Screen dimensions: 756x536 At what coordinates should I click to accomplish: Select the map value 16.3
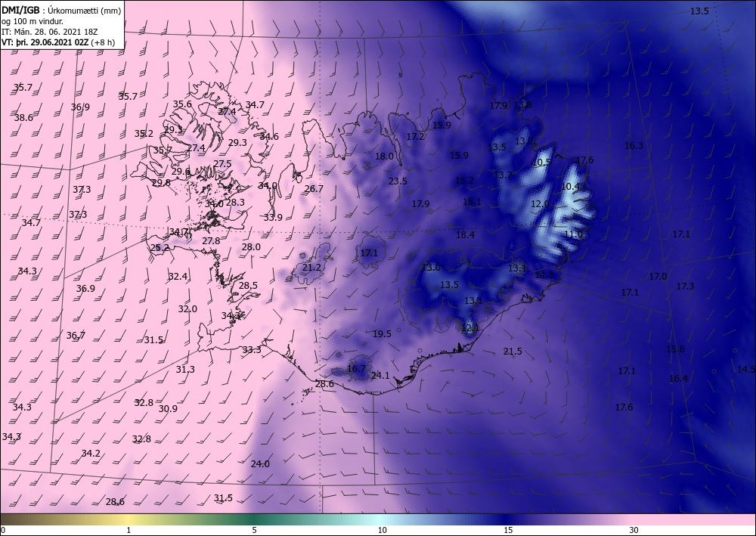(x=634, y=146)
